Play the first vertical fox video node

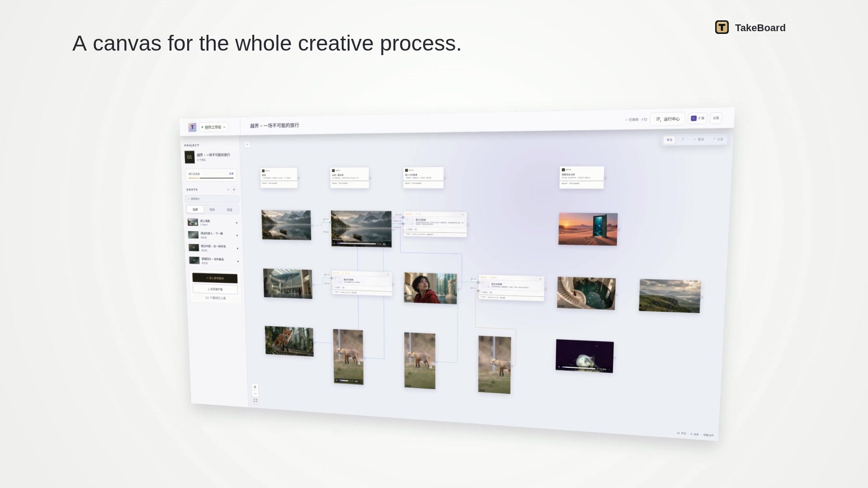337,380
